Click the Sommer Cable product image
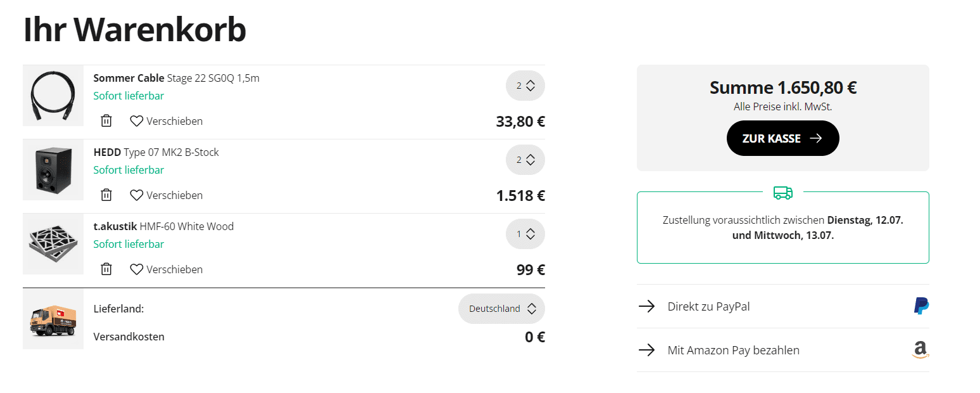 (53, 96)
